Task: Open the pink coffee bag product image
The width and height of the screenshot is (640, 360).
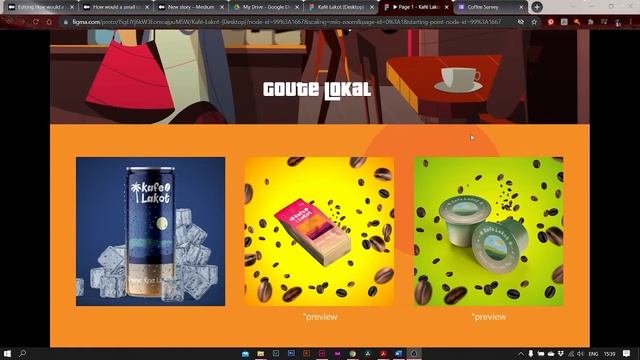Action: (319, 231)
